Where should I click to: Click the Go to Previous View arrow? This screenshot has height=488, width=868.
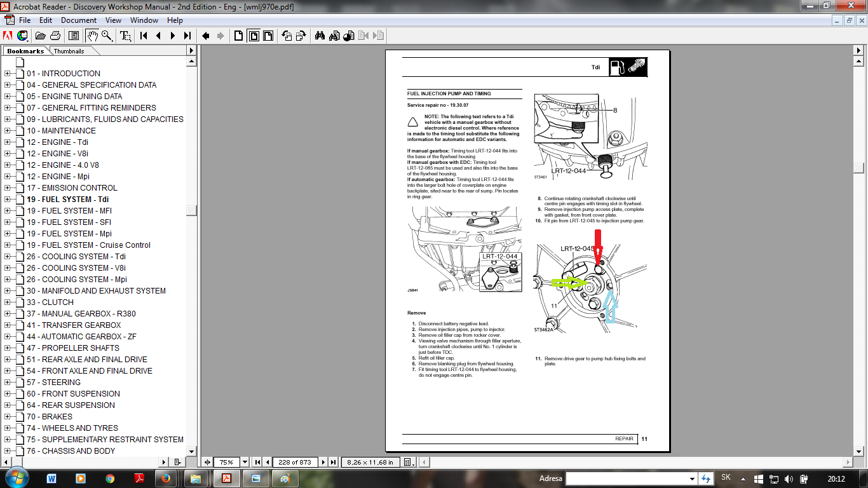pos(206,36)
